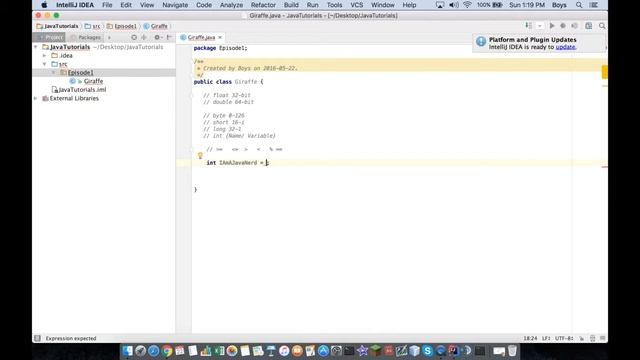This screenshot has height=360, width=640.
Task: Select Episode1 package in project tree
Action: point(80,73)
